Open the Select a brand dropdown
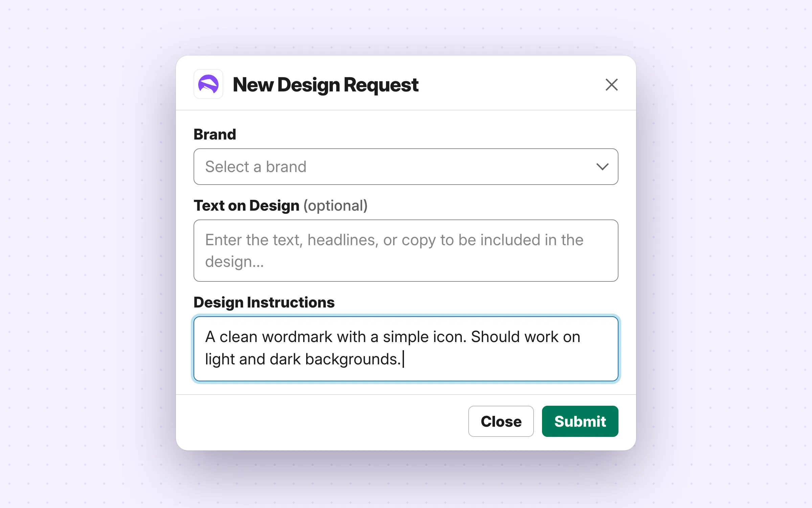 click(x=406, y=167)
